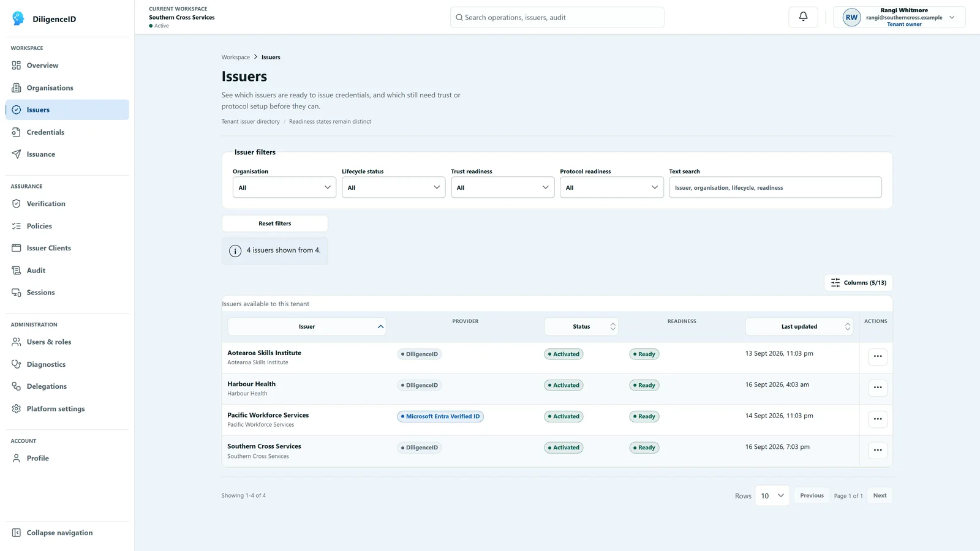This screenshot has width=980, height=551.
Task: Click the Audit icon in sidebar
Action: tap(17, 270)
